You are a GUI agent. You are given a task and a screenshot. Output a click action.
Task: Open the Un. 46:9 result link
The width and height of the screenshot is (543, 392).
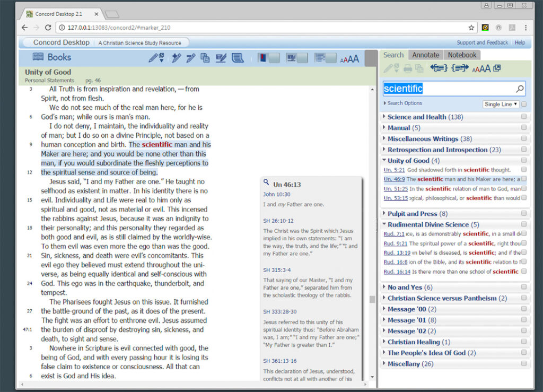(394, 179)
